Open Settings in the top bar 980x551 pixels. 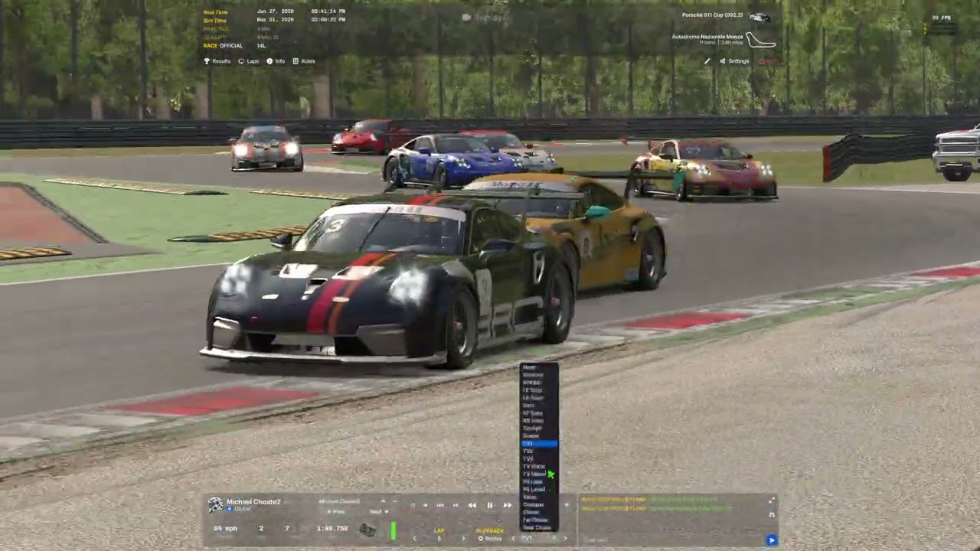[x=733, y=61]
